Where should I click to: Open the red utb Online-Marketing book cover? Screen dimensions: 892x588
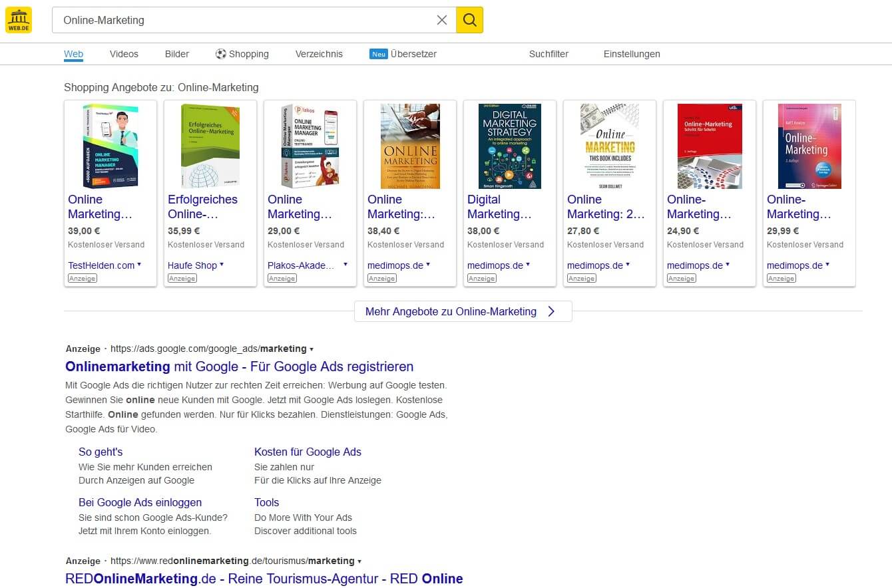coord(710,146)
